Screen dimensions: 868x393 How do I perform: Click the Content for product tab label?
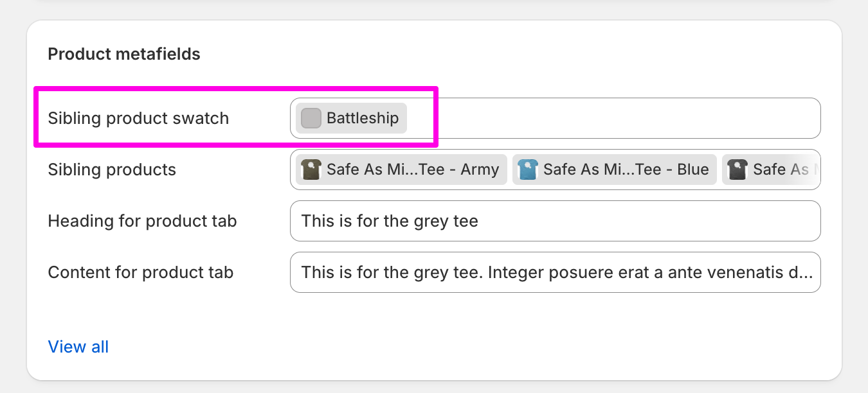click(141, 272)
